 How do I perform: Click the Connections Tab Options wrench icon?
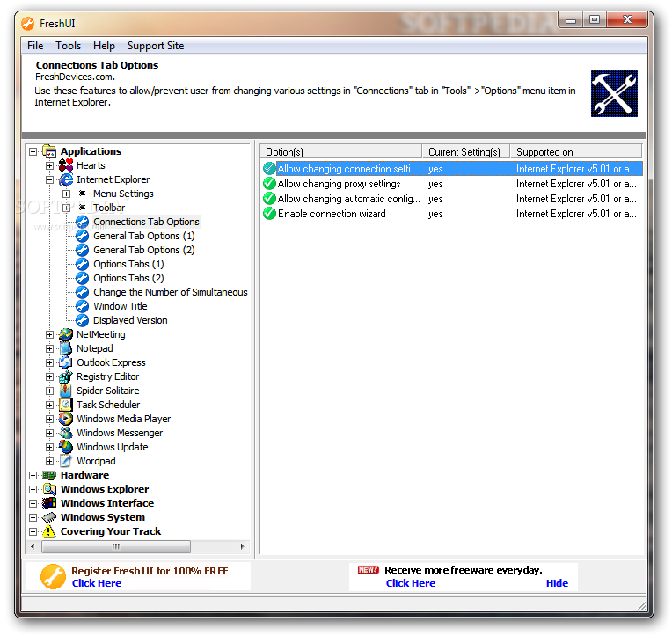coord(82,222)
